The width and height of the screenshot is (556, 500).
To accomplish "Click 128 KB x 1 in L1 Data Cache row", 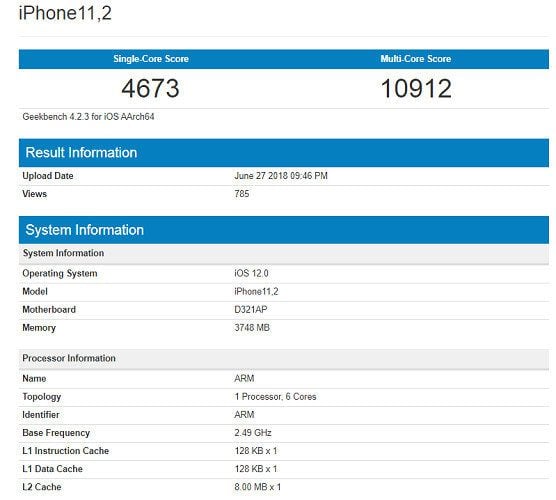I will click(x=256, y=469).
